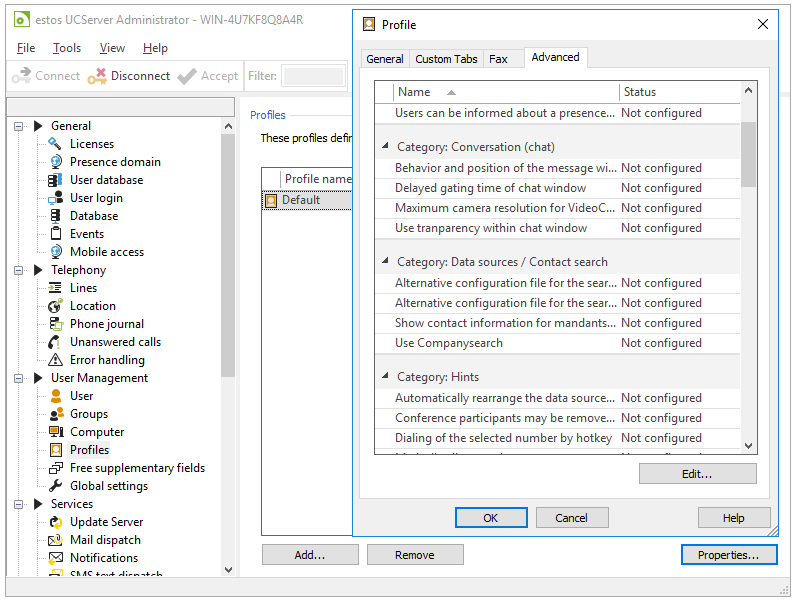The width and height of the screenshot is (796, 602).
Task: Select the Default profile row
Action: 300,200
